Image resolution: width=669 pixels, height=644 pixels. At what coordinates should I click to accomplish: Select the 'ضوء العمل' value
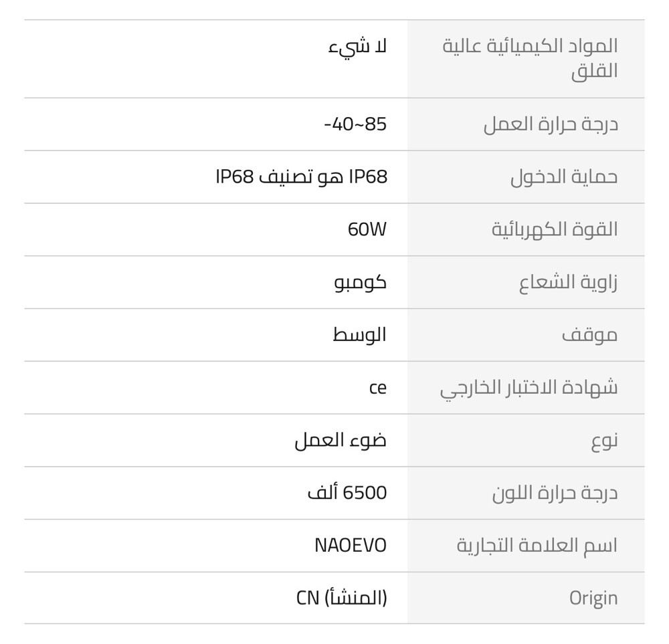341,440
